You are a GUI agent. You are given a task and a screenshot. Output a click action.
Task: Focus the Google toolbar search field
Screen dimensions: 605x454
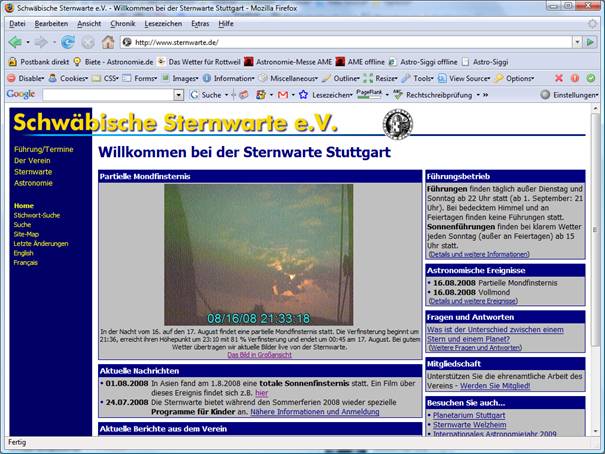[x=108, y=95]
